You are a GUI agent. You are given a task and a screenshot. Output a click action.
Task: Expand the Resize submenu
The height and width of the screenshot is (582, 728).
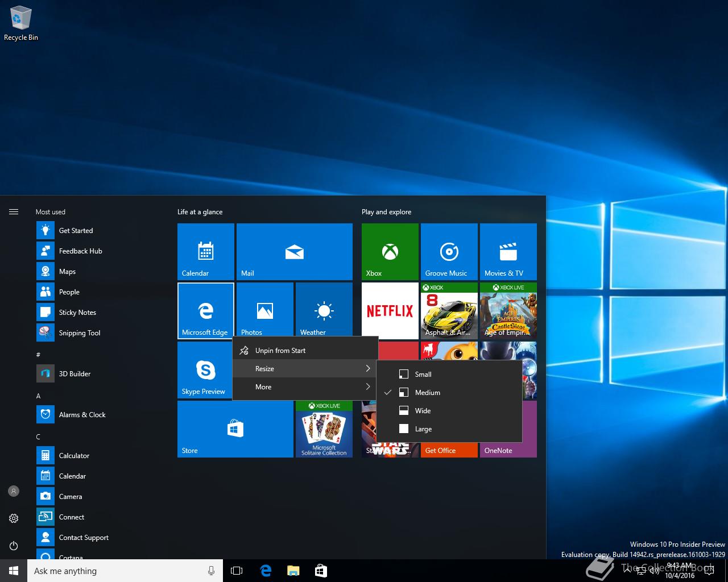(305, 369)
